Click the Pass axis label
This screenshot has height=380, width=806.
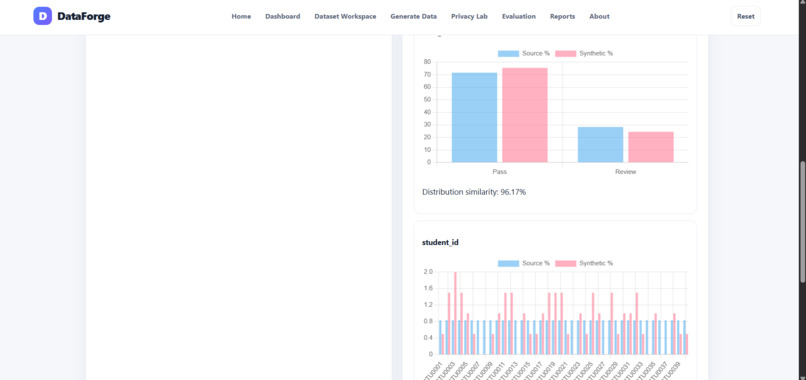(x=500, y=172)
